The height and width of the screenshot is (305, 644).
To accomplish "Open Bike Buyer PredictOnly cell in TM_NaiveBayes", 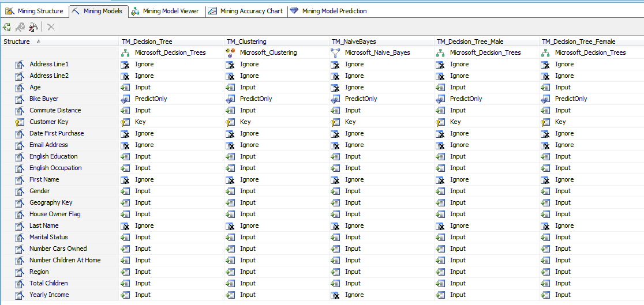I will click(x=381, y=99).
